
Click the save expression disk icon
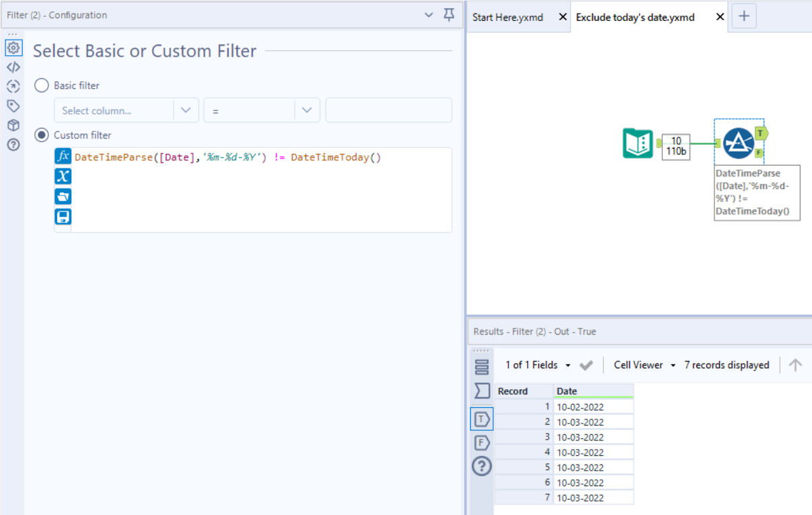tap(63, 217)
